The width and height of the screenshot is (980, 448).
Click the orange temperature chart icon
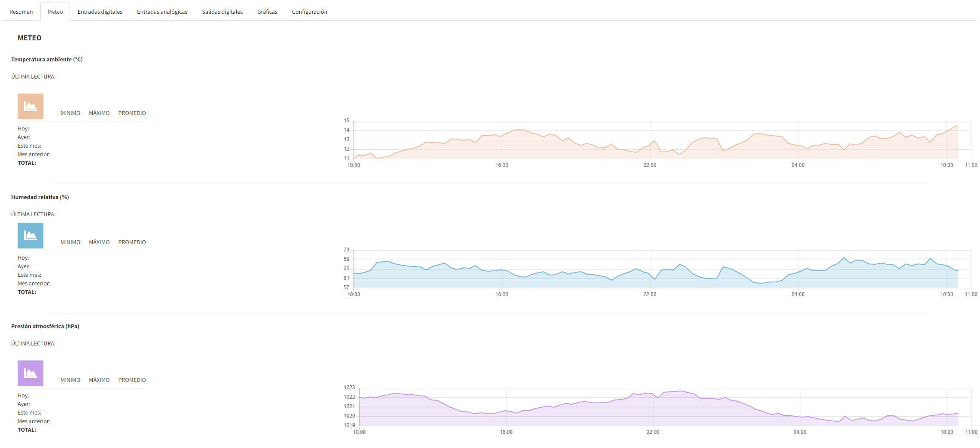(30, 106)
